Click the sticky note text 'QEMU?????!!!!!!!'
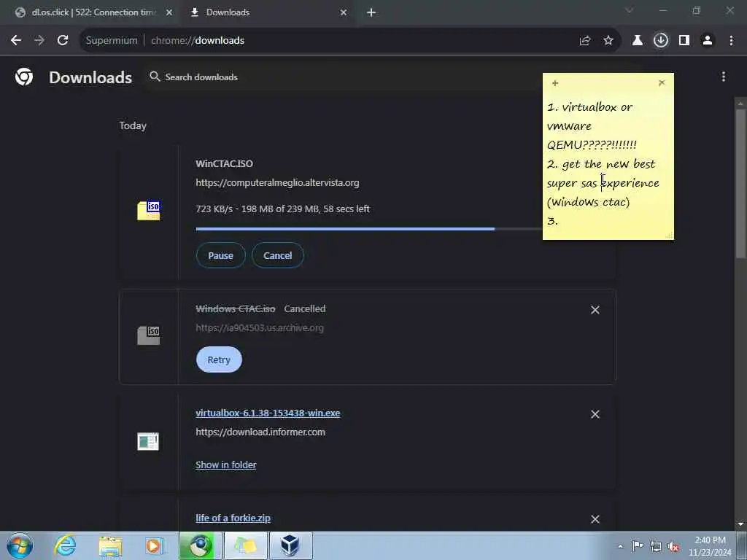This screenshot has height=560, width=747. tap(592, 145)
